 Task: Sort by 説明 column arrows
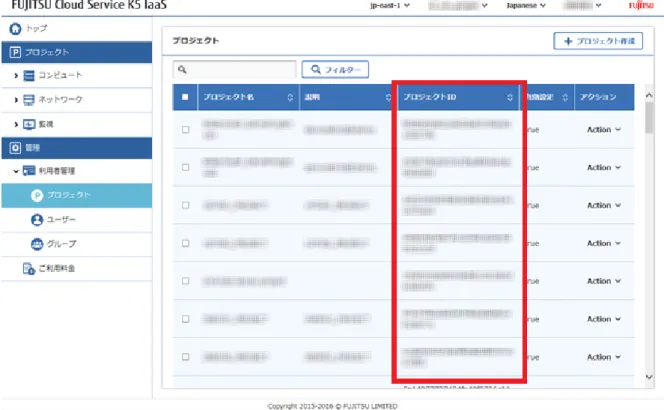(x=388, y=97)
